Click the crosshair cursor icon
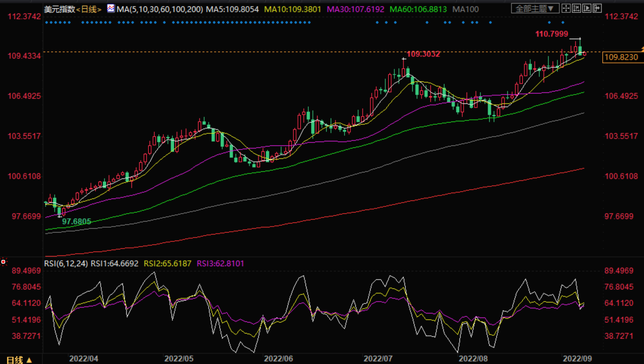The width and height of the screenshot is (644, 364). point(566,8)
